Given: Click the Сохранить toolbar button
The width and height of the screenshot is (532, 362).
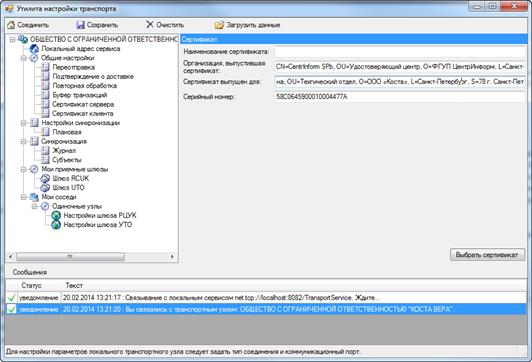Looking at the screenshot, I should pyautogui.click(x=97, y=25).
